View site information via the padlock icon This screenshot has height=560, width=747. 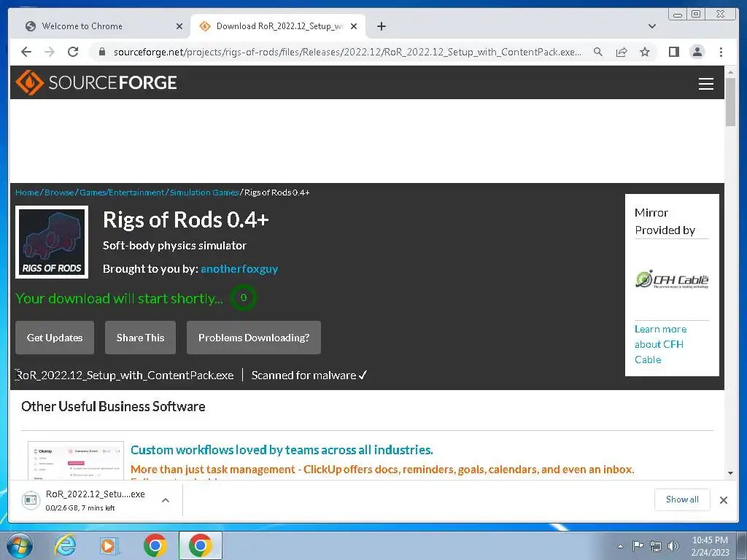[101, 52]
